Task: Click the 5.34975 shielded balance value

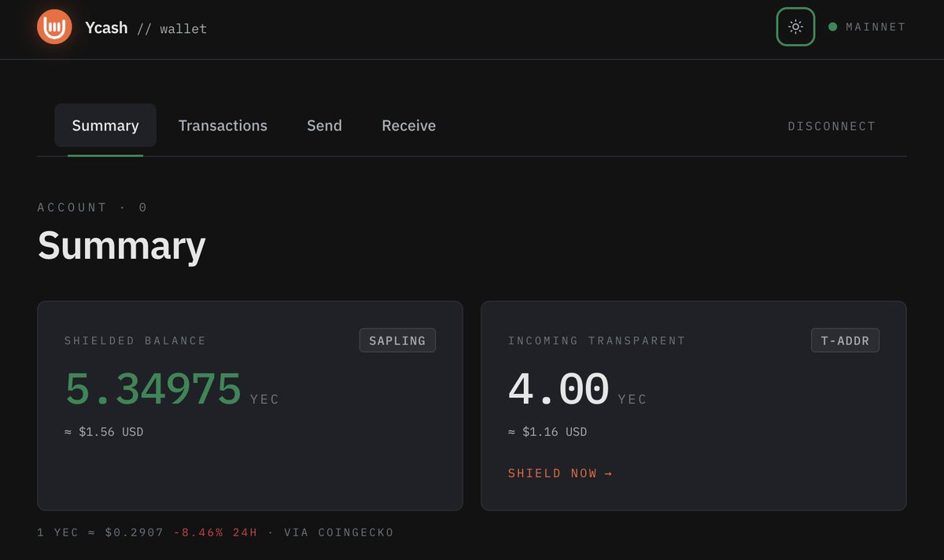Action: [x=153, y=389]
